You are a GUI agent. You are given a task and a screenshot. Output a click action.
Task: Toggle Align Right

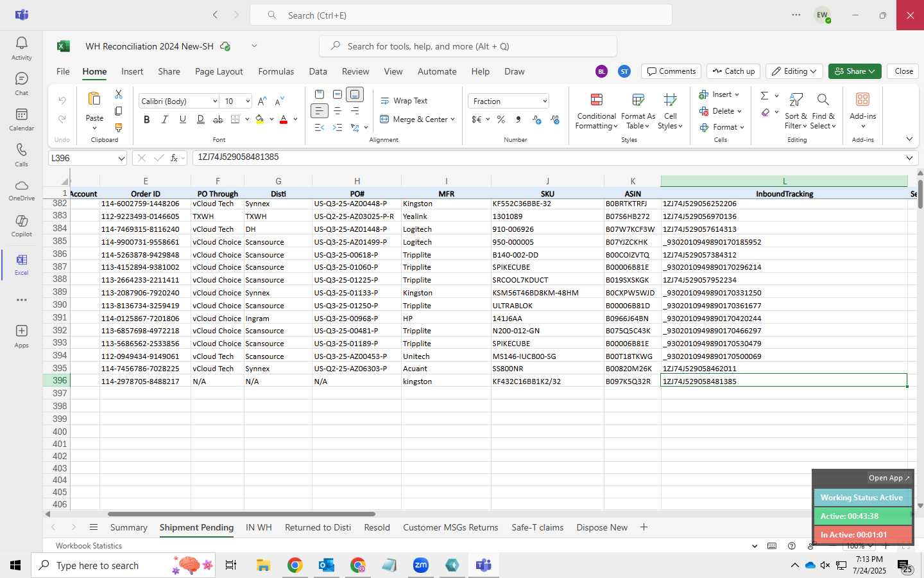355,111
